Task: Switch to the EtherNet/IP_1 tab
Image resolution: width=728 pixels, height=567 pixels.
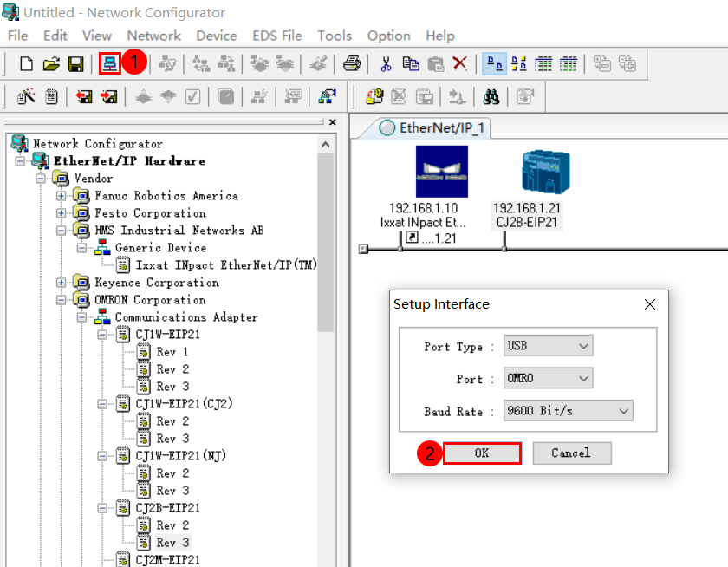Action: [438, 127]
